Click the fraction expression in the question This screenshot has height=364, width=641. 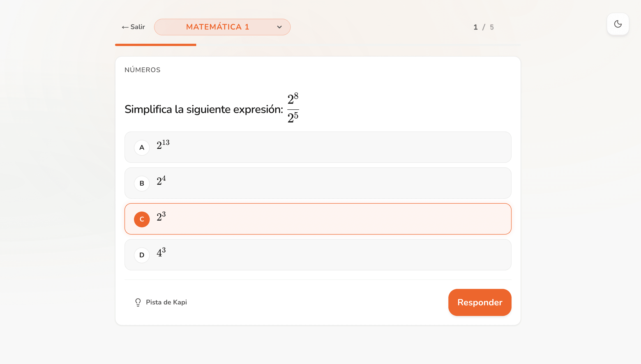pos(293,108)
